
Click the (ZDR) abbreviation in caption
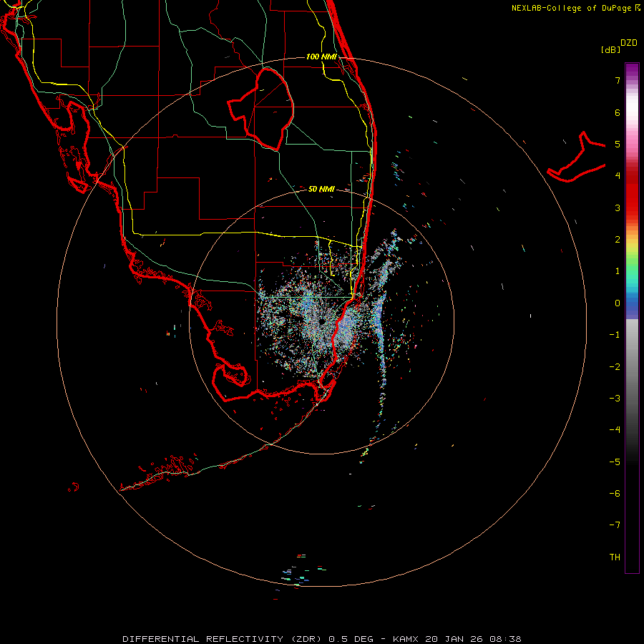tap(307, 639)
